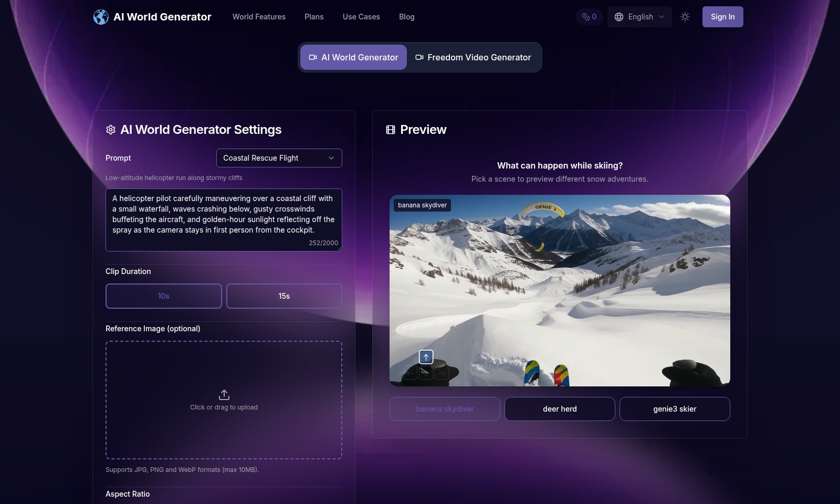Open the Plans page
Viewport: 840px width, 504px height.
(x=314, y=17)
